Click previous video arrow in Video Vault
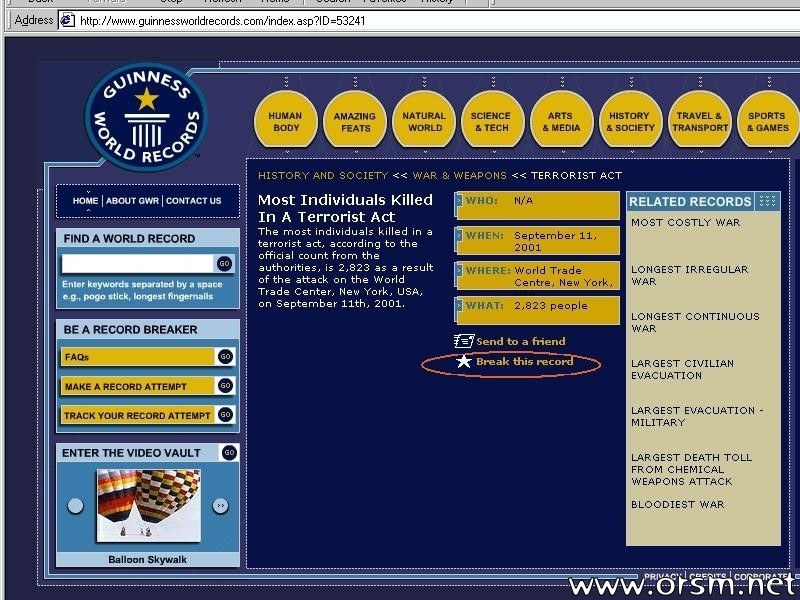 [76, 506]
